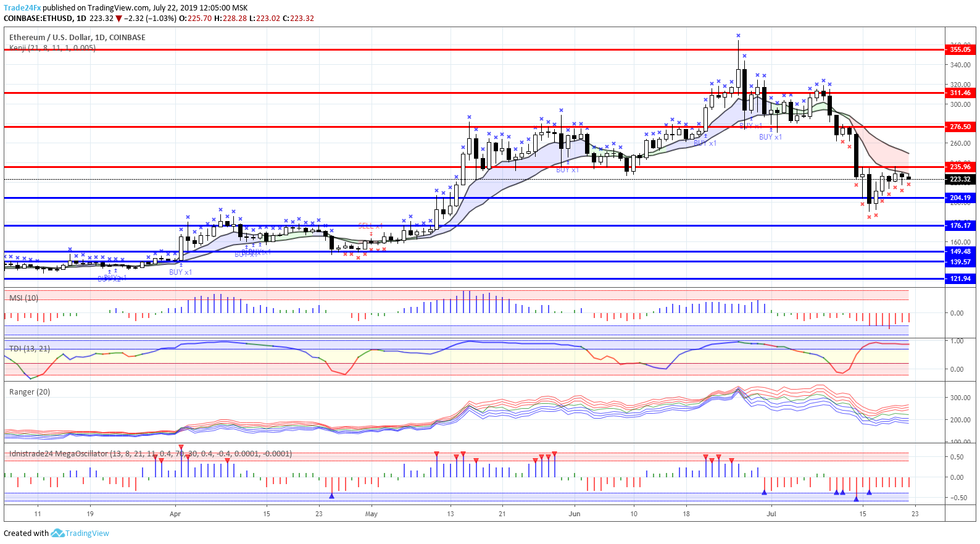Click the May date label on time axis
This screenshot has height=544, width=980.
(x=371, y=514)
